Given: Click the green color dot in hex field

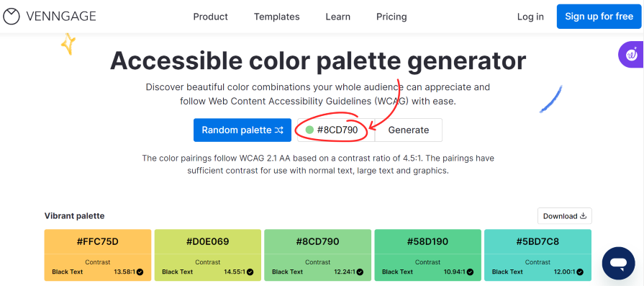Looking at the screenshot, I should click(x=309, y=130).
